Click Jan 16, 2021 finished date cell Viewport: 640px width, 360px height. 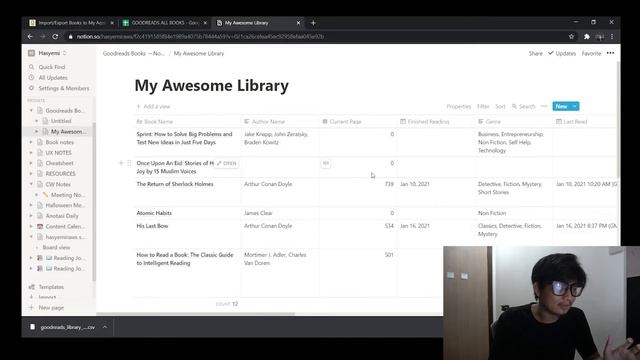(x=436, y=233)
